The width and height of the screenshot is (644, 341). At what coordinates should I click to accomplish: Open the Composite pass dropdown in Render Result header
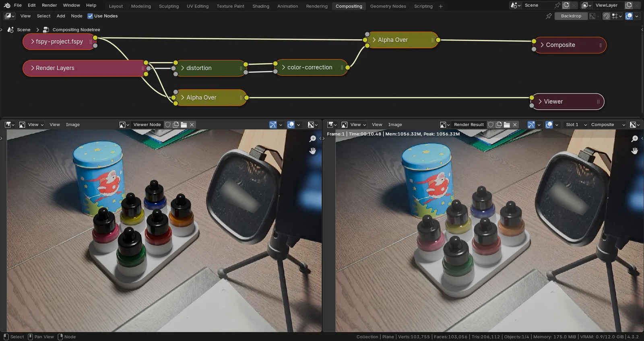pyautogui.click(x=607, y=125)
